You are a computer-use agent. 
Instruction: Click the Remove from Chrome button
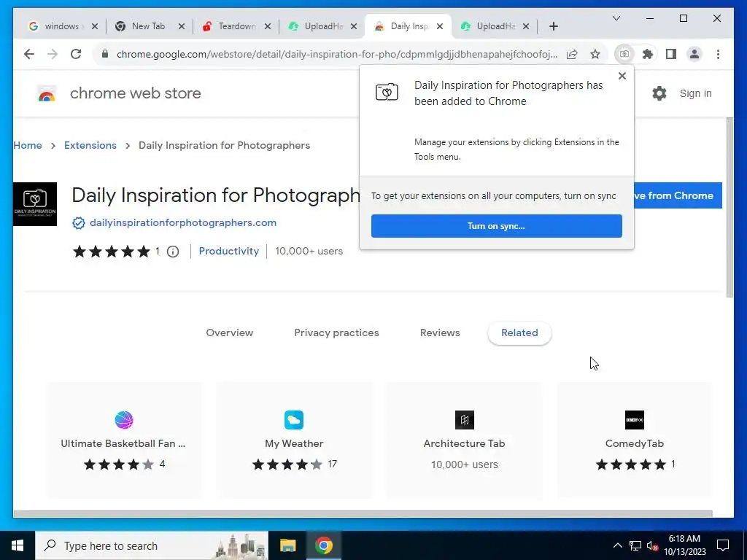678,195
